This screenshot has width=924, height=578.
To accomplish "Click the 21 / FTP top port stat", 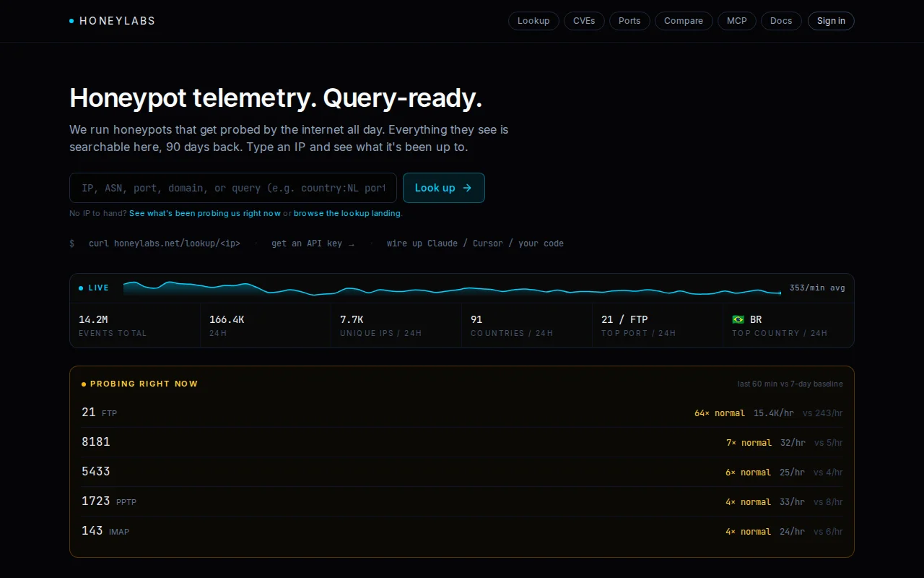I will point(658,325).
